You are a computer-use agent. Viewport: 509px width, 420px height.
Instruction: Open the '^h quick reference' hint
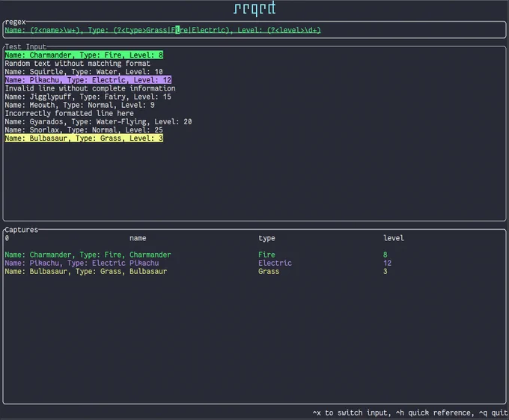pyautogui.click(x=433, y=413)
